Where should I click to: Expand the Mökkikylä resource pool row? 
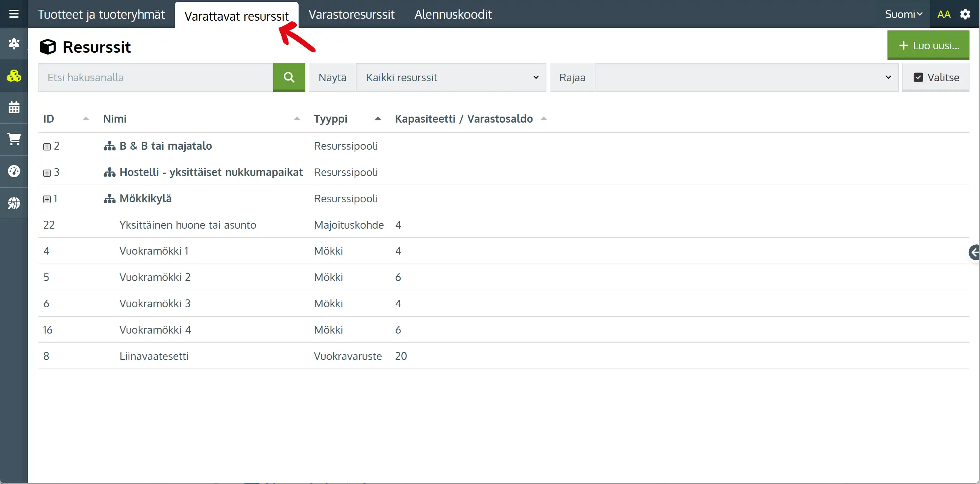(x=47, y=199)
